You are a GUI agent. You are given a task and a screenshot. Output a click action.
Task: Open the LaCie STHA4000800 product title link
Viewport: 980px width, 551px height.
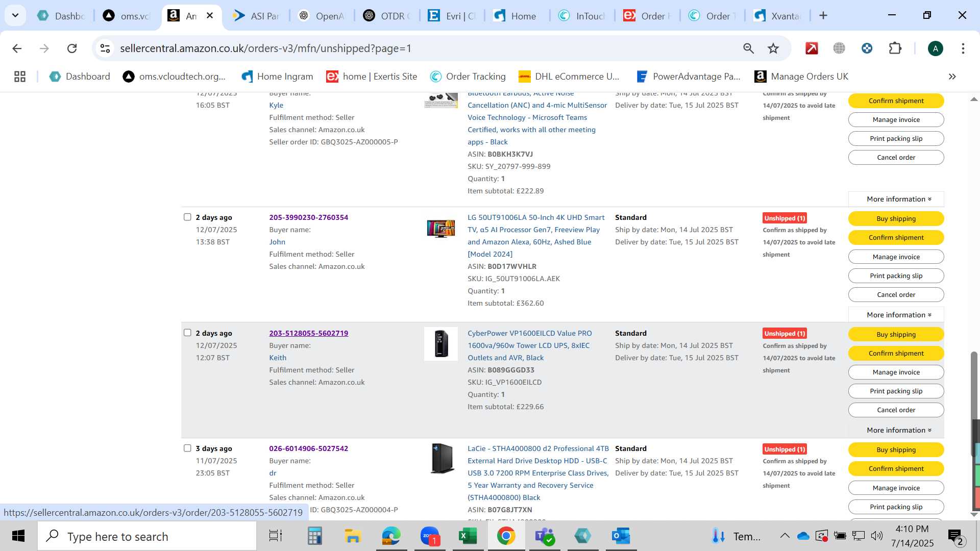pyautogui.click(x=538, y=473)
